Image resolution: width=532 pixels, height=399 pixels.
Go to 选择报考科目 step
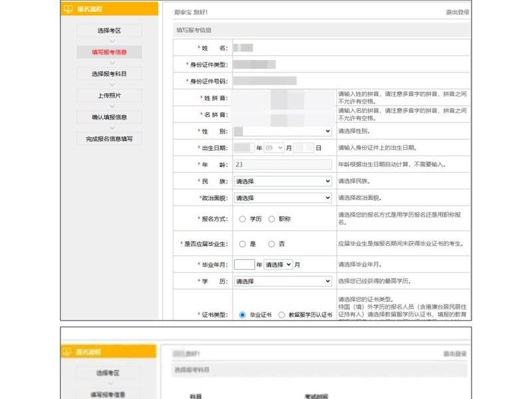pyautogui.click(x=109, y=74)
